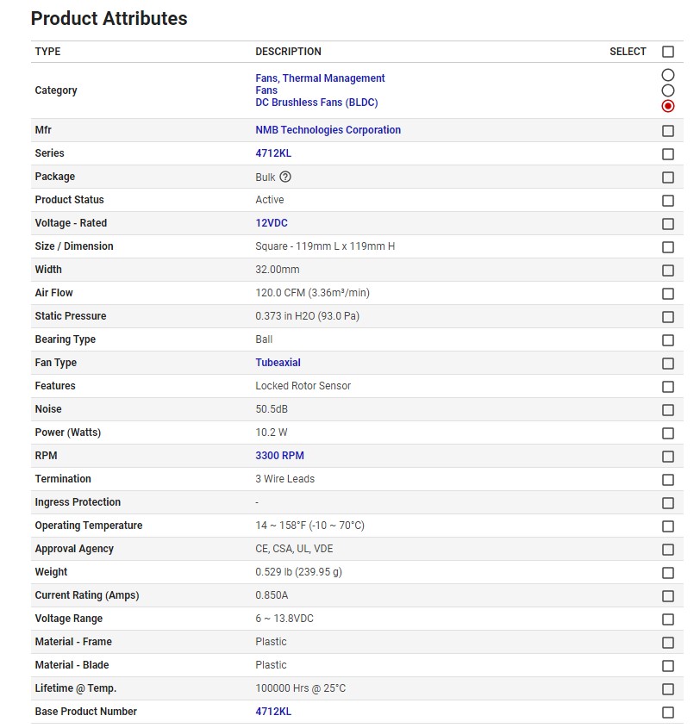Screen dimensions: 700x728
Task: Check the Lifetime @ Temp. checkbox
Action: [x=667, y=689]
